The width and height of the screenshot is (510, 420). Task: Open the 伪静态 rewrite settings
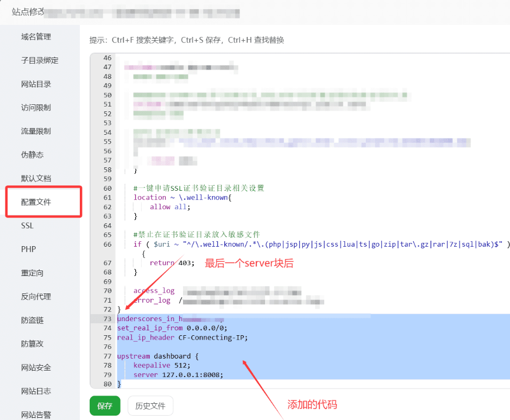32,155
